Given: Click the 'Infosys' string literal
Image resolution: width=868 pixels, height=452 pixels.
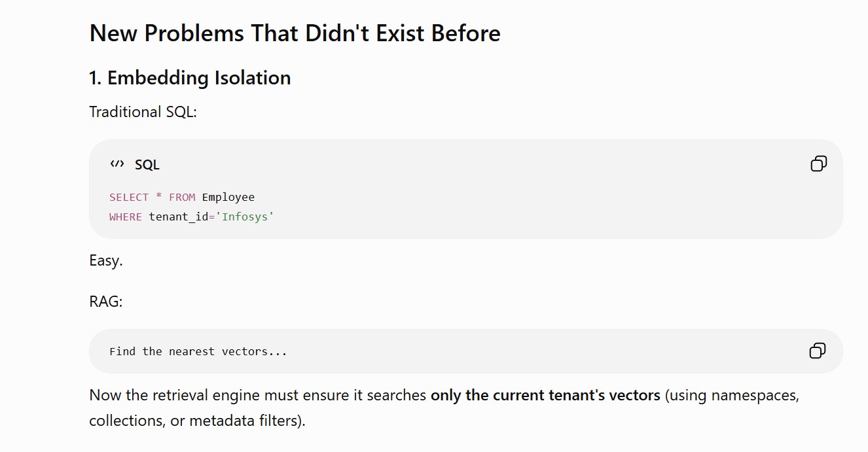Looking at the screenshot, I should (x=247, y=217).
